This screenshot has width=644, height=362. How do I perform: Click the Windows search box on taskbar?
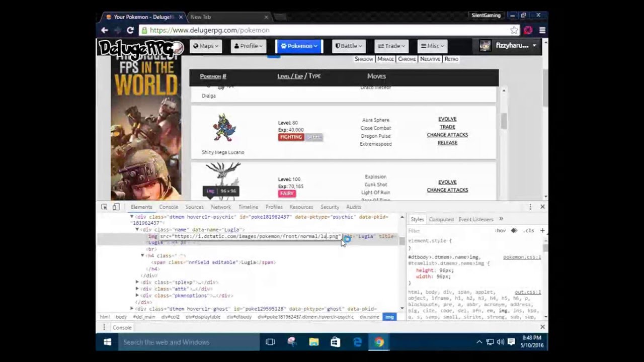pyautogui.click(x=188, y=342)
